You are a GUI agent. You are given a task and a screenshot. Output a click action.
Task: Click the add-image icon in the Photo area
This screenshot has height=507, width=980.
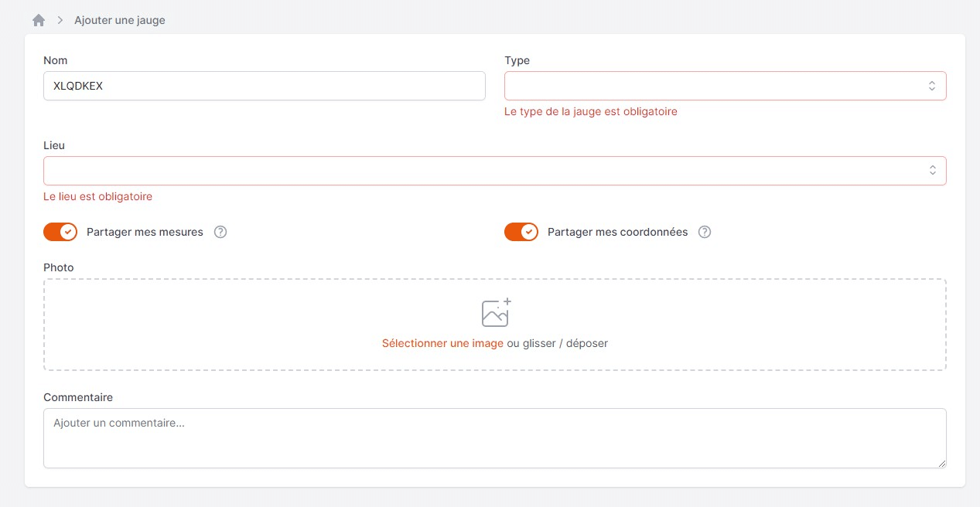[x=496, y=312]
